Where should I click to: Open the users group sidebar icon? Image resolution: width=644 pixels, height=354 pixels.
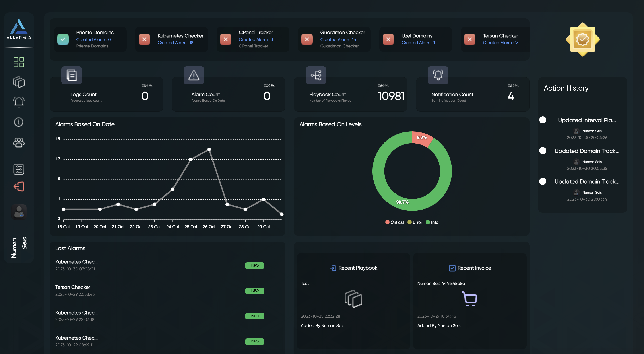pos(19,142)
